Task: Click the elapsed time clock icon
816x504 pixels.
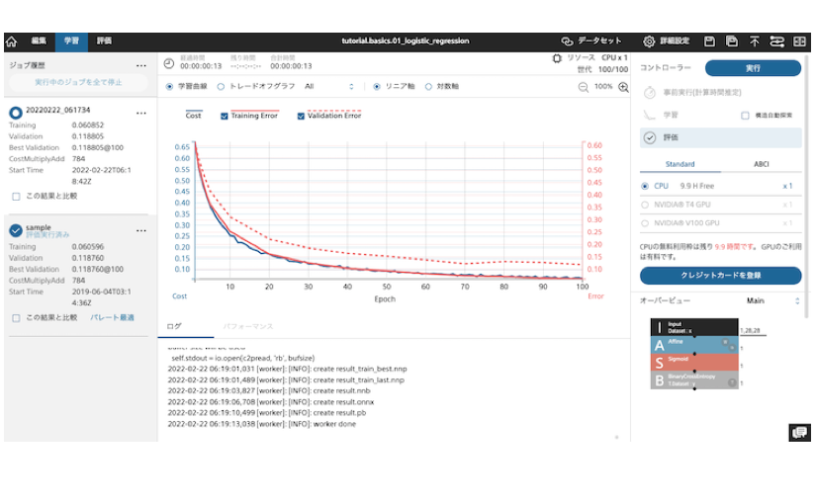Action: (168, 63)
